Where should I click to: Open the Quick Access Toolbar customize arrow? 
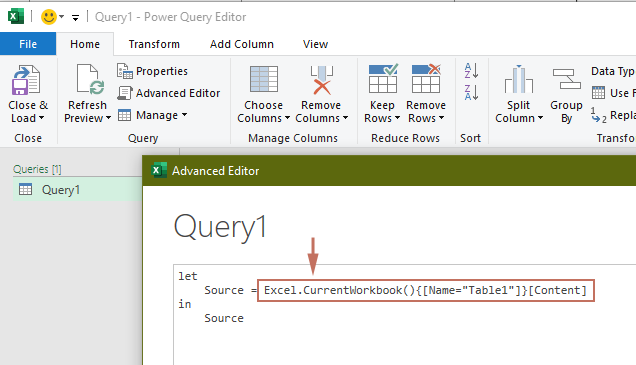tap(75, 17)
